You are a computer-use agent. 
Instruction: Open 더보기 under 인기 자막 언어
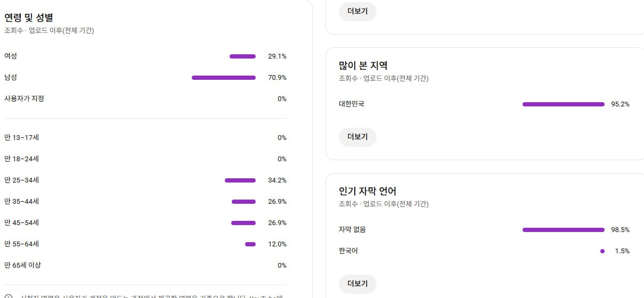coord(357,284)
